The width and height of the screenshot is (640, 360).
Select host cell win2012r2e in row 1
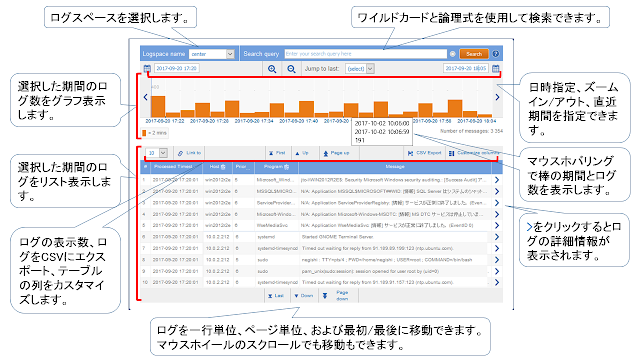[x=218, y=180]
